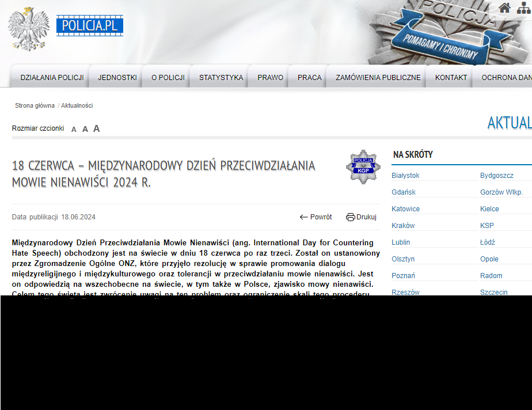Click the Drukuj printer icon
This screenshot has height=410, width=532.
tap(350, 217)
